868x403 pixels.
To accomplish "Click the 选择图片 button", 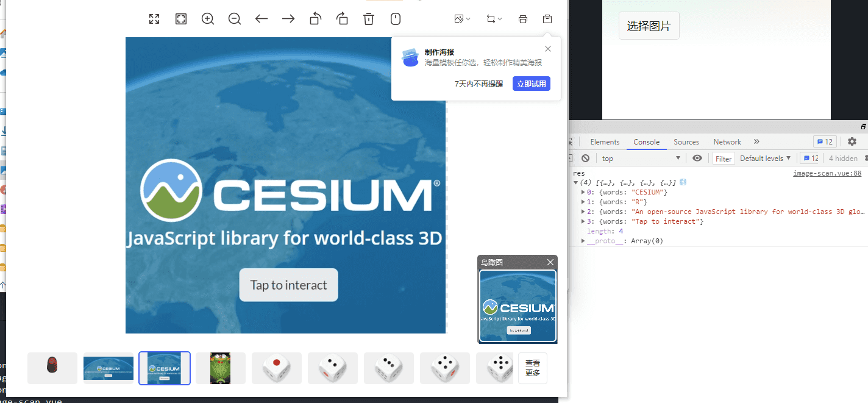I will (649, 26).
